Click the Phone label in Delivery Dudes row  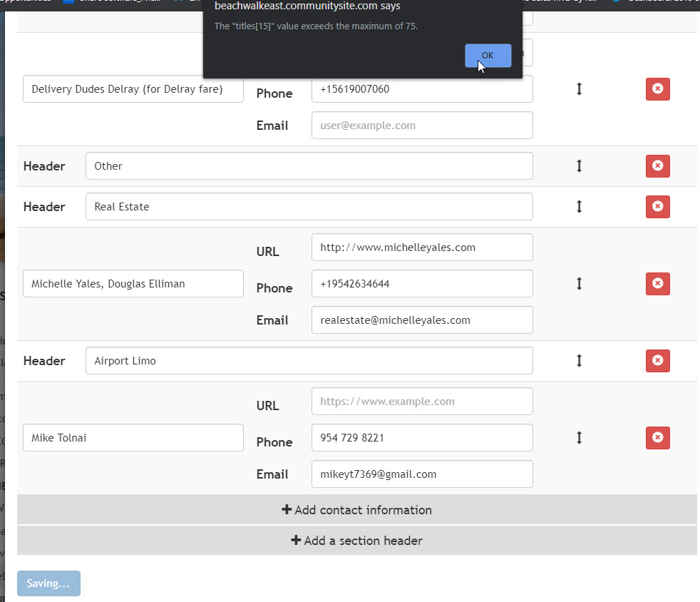coord(274,93)
